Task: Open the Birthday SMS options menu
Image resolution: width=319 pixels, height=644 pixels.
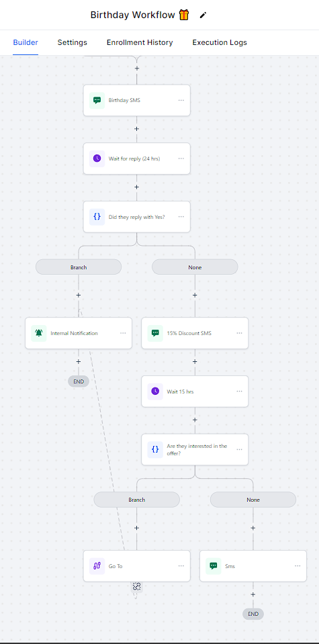Action: pos(181,100)
